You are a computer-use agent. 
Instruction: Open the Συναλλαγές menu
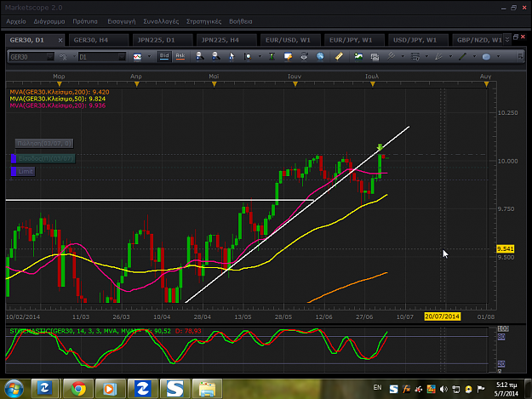[161, 21]
